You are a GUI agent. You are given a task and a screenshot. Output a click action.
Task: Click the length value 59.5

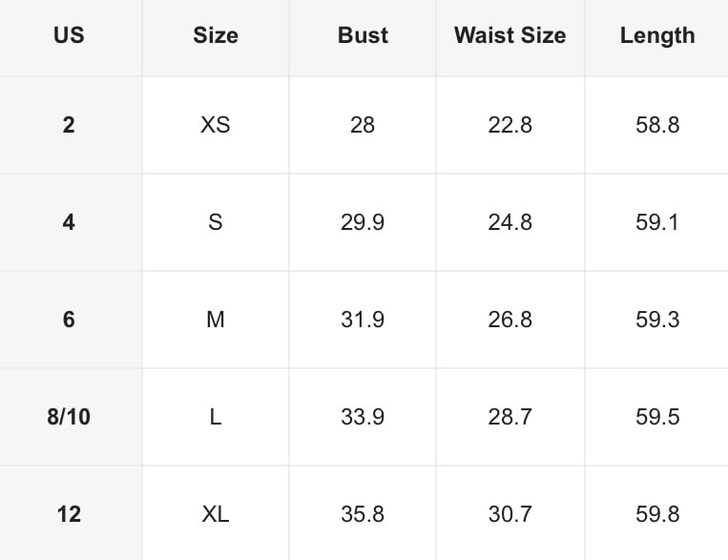(x=657, y=417)
